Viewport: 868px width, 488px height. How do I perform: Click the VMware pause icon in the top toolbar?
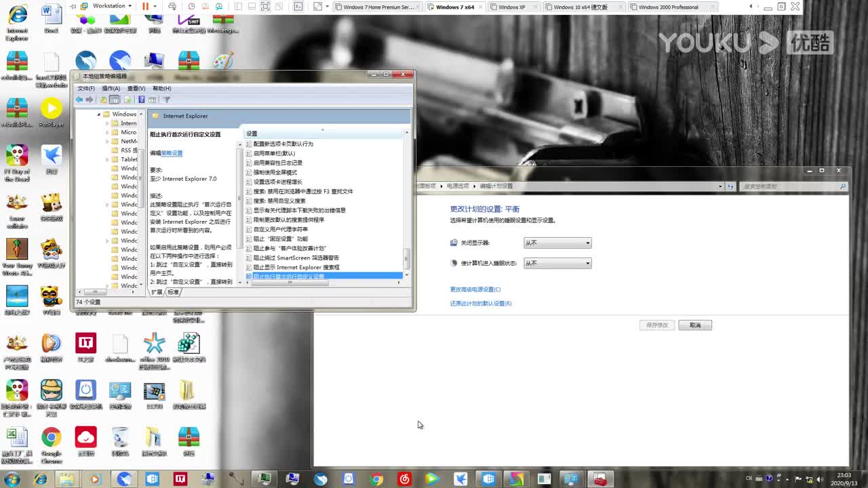click(x=144, y=6)
